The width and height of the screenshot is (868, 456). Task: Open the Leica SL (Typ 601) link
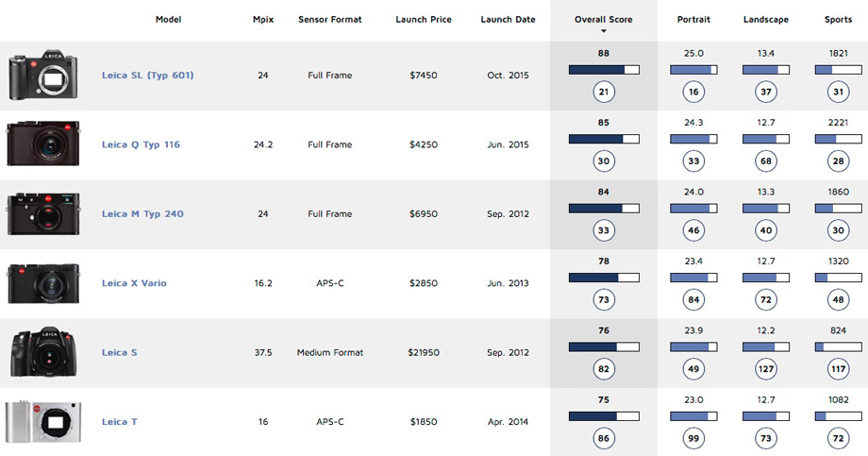tap(147, 76)
